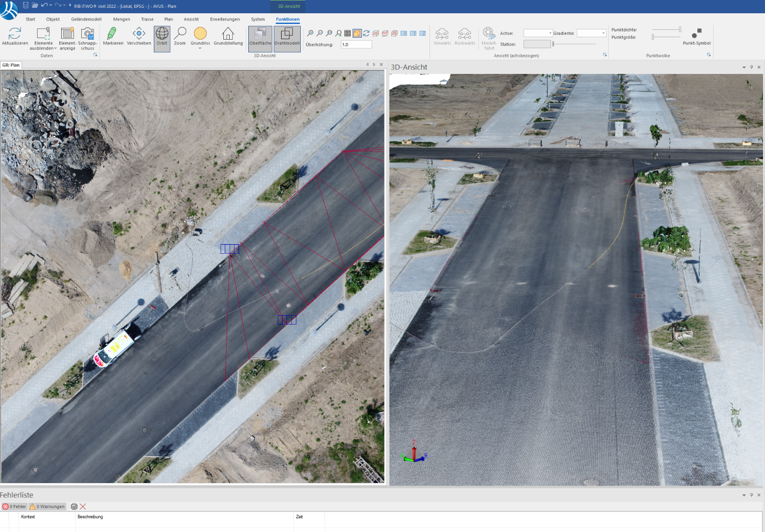Switch to the Trasse ribbon tab

coord(147,20)
